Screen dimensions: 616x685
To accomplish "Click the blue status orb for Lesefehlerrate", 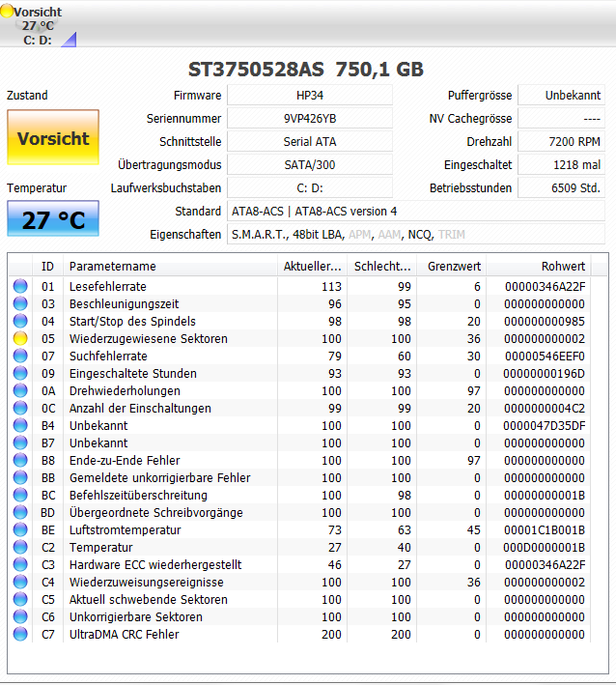I will point(20,286).
